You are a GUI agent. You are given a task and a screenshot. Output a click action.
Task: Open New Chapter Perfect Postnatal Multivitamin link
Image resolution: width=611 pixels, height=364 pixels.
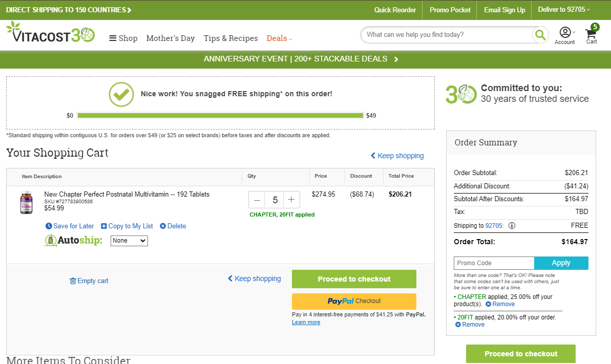(127, 194)
